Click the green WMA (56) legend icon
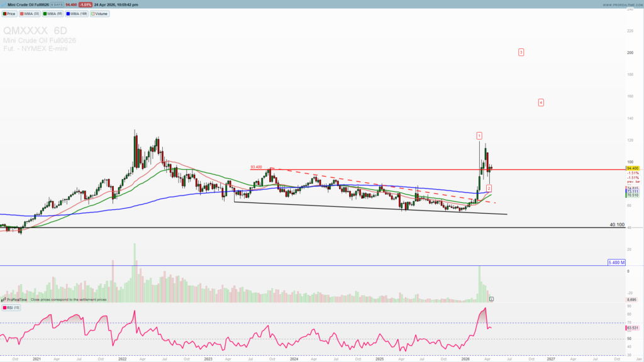This screenshot has height=362, width=644. pos(45,13)
